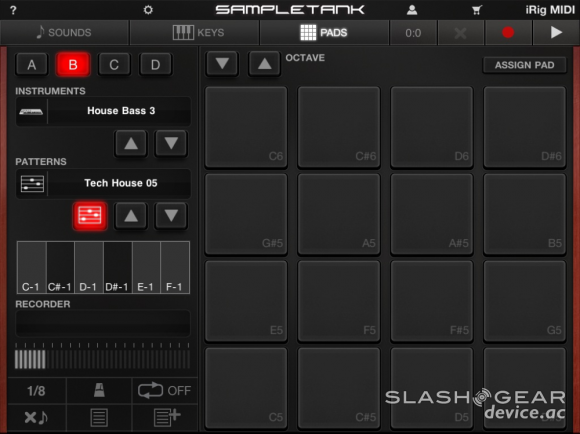This screenshot has width=580, height=434.
Task: Select part C
Action: (114, 65)
